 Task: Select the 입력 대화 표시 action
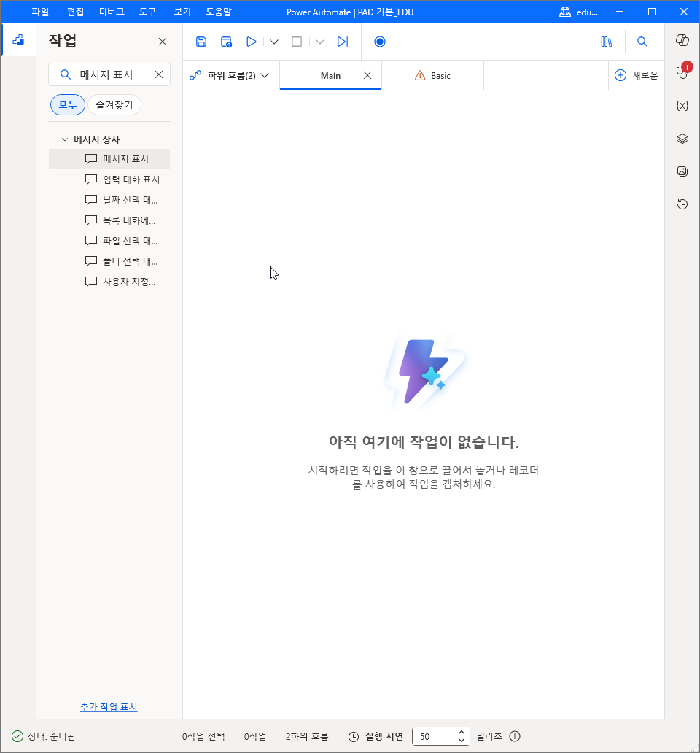pos(109,179)
